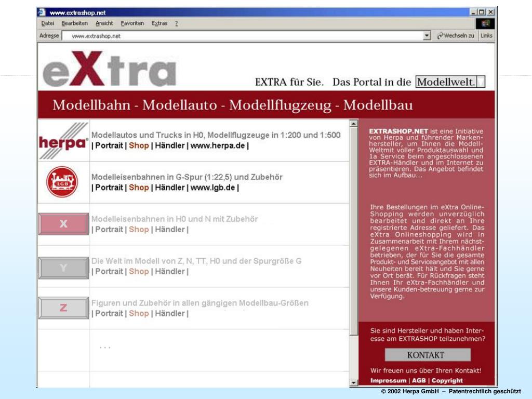Click banner text 'Modellbahn - Modellauto - Modellflugzeug - Modellbau'
The width and height of the screenshot is (532, 399).
pos(233,105)
